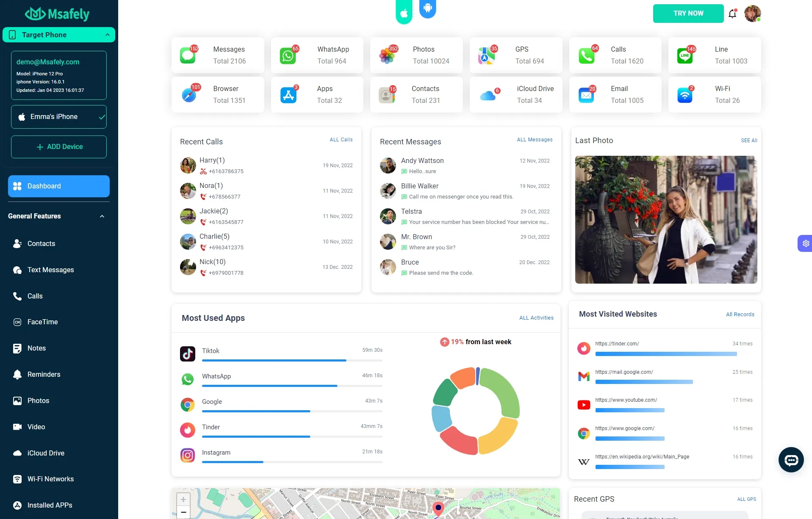This screenshot has height=519, width=812.
Task: Open the user profile avatar menu
Action: (x=752, y=14)
